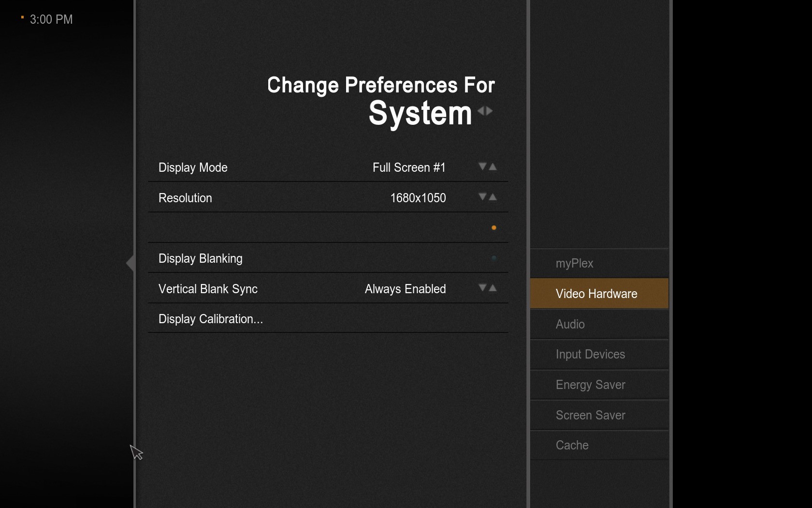Show Screen Saver preferences
This screenshot has height=508, width=812.
coord(590,415)
